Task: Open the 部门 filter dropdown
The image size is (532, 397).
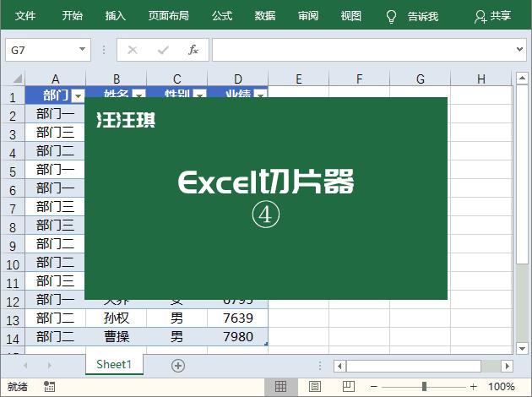Action: 79,96
